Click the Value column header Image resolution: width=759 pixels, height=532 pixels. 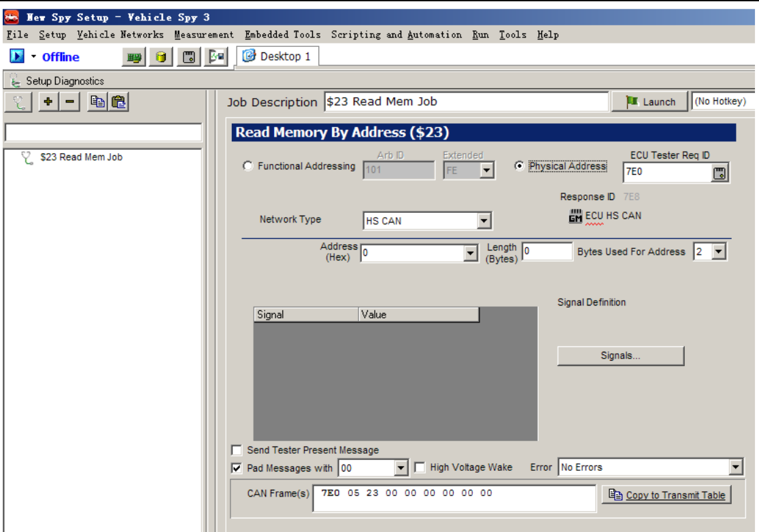(x=419, y=315)
